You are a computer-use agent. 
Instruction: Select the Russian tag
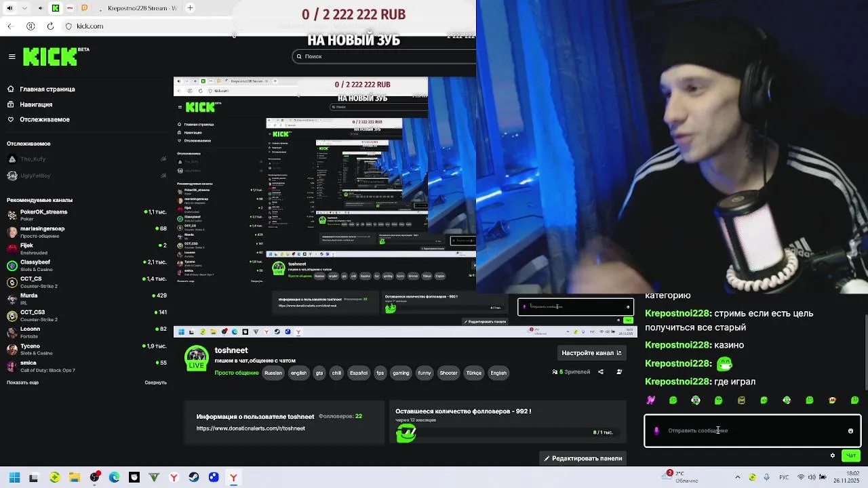tap(273, 373)
